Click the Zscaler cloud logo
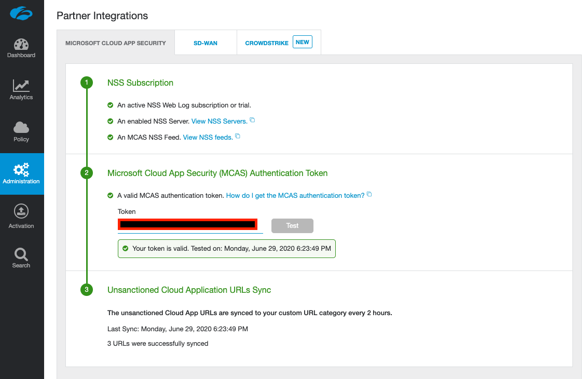This screenshot has width=588, height=379. pos(21,13)
